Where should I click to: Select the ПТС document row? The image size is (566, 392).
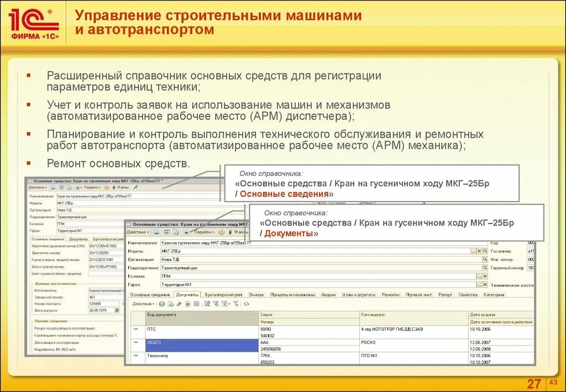pos(332,332)
